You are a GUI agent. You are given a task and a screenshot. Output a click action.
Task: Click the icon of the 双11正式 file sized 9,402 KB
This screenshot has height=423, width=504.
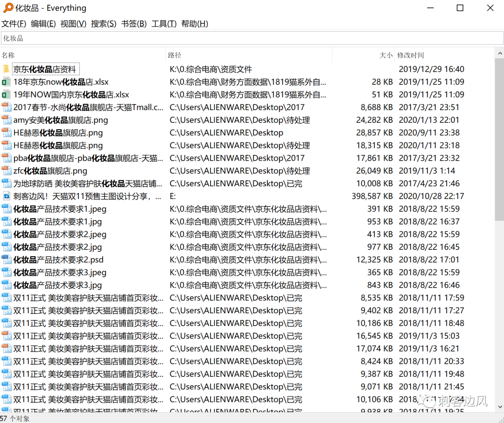click(6, 310)
